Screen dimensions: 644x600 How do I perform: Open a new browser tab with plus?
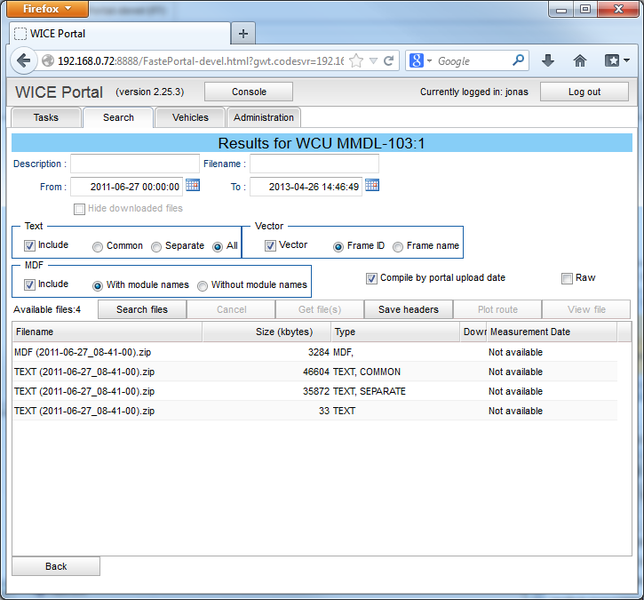coord(242,33)
